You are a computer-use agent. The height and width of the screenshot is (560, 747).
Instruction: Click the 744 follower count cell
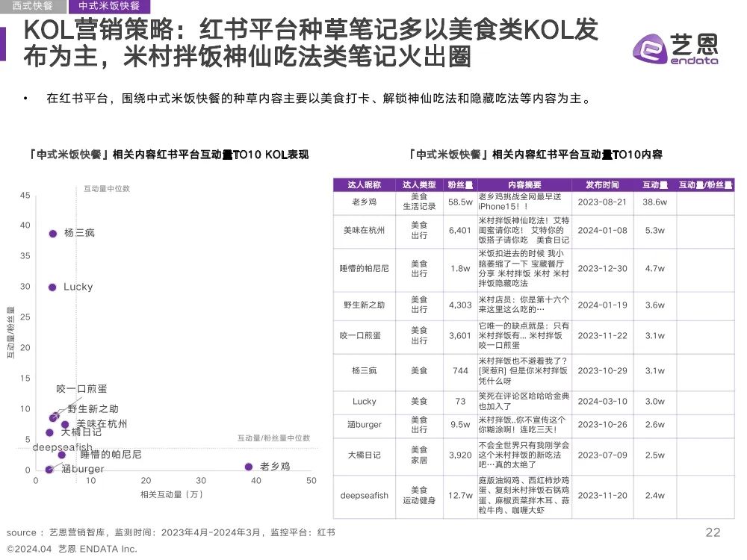460,371
